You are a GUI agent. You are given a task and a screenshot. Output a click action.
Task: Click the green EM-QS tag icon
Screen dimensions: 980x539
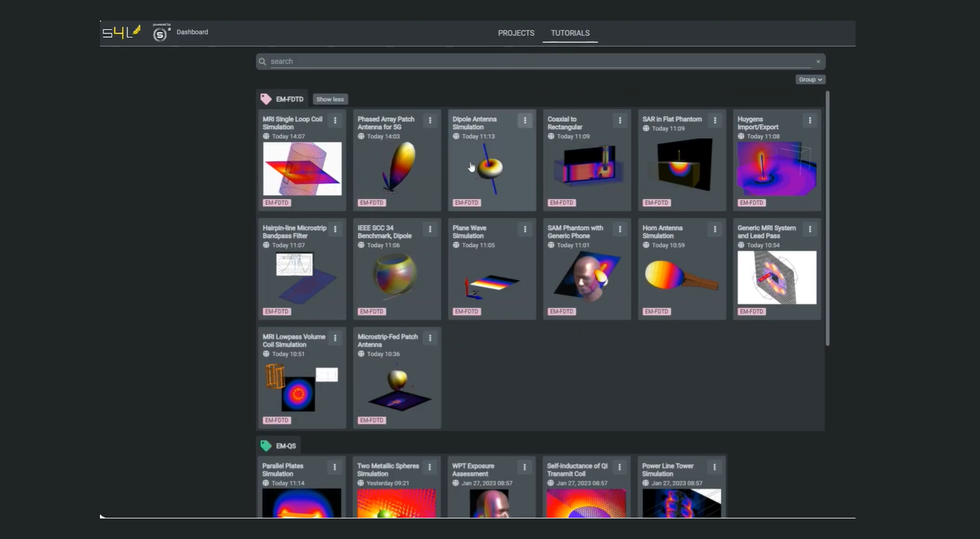pos(266,446)
